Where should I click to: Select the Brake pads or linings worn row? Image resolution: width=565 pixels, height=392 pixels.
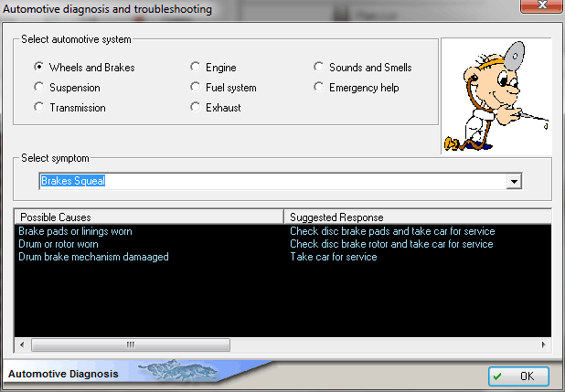pyautogui.click(x=76, y=232)
